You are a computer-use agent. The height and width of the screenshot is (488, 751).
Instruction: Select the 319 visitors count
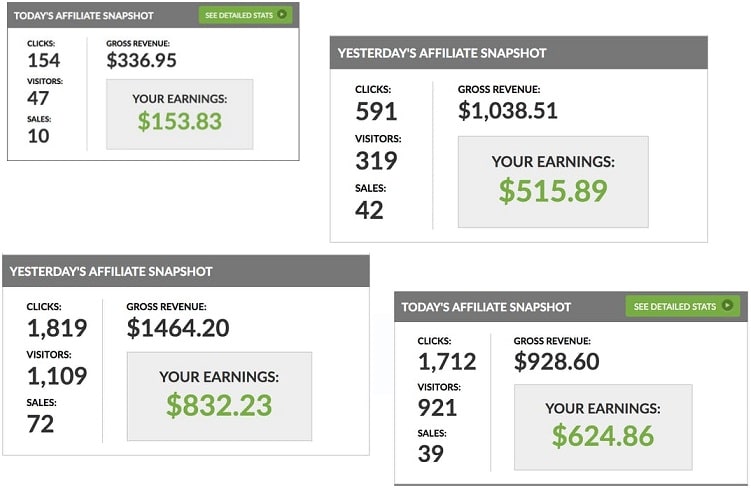376,161
